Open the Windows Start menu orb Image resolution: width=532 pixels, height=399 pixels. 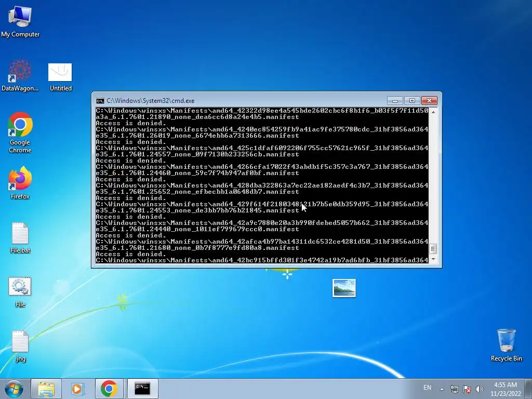point(14,389)
